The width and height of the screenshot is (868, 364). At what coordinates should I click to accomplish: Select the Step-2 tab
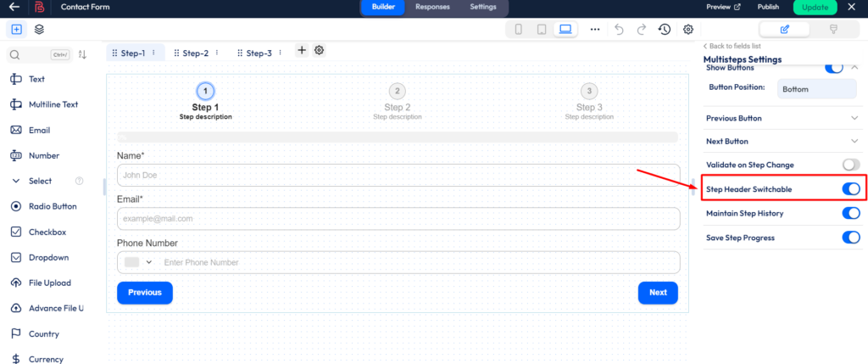point(195,53)
